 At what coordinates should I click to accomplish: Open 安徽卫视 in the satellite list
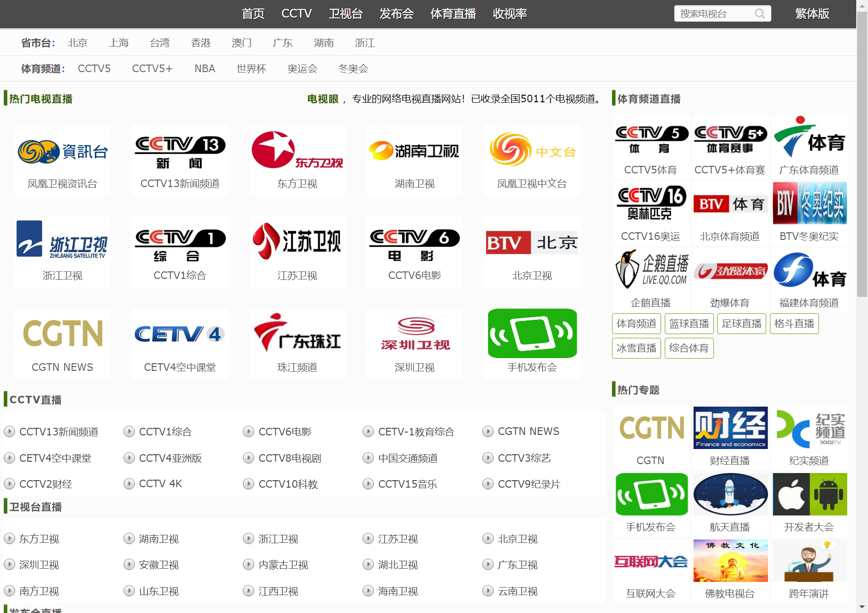(x=158, y=565)
